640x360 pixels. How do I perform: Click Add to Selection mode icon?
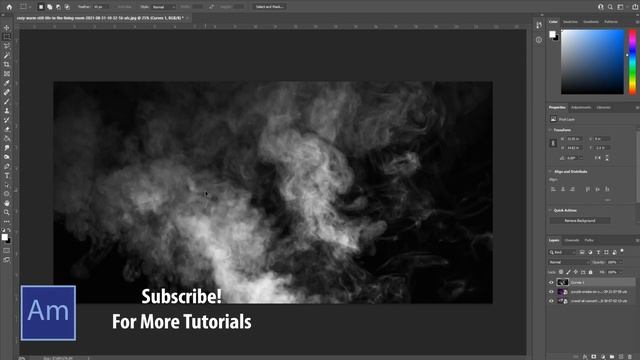[49, 7]
